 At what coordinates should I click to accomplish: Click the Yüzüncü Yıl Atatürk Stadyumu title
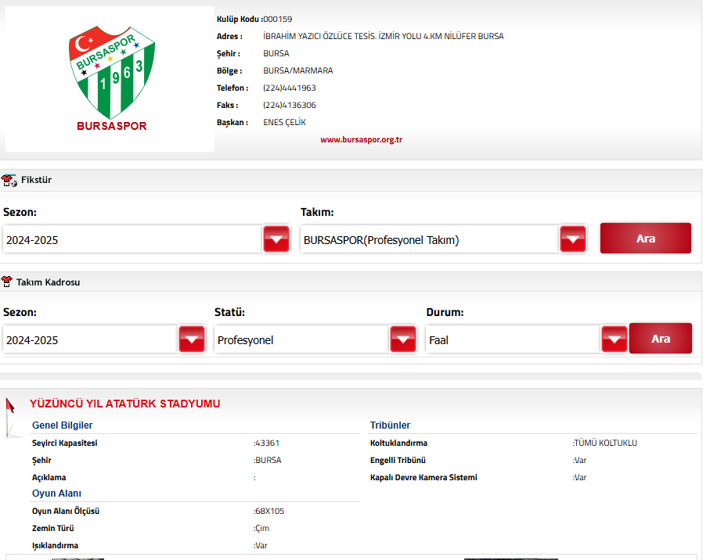125,404
